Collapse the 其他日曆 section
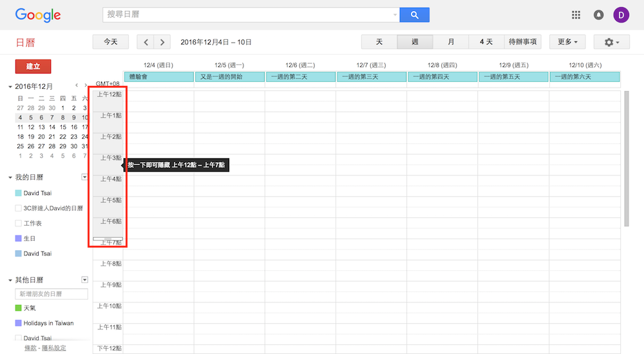The image size is (644, 354). pyautogui.click(x=10, y=280)
